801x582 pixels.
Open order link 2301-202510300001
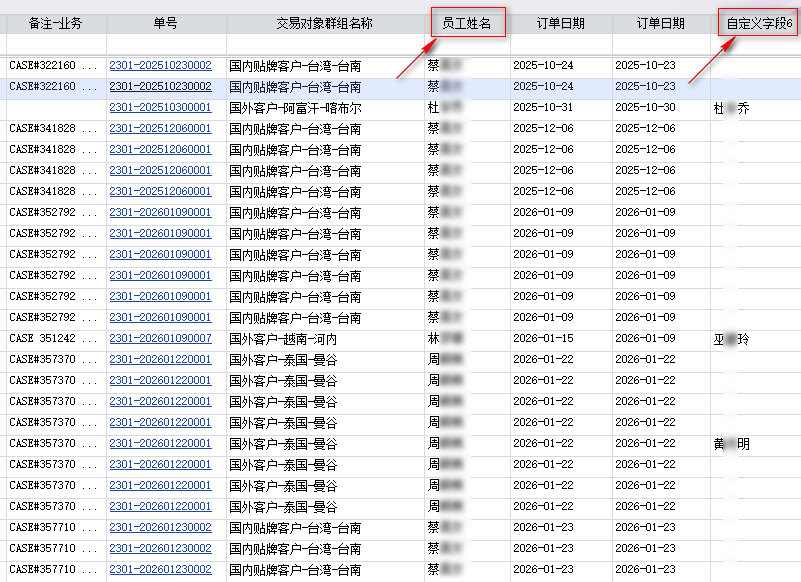point(160,107)
